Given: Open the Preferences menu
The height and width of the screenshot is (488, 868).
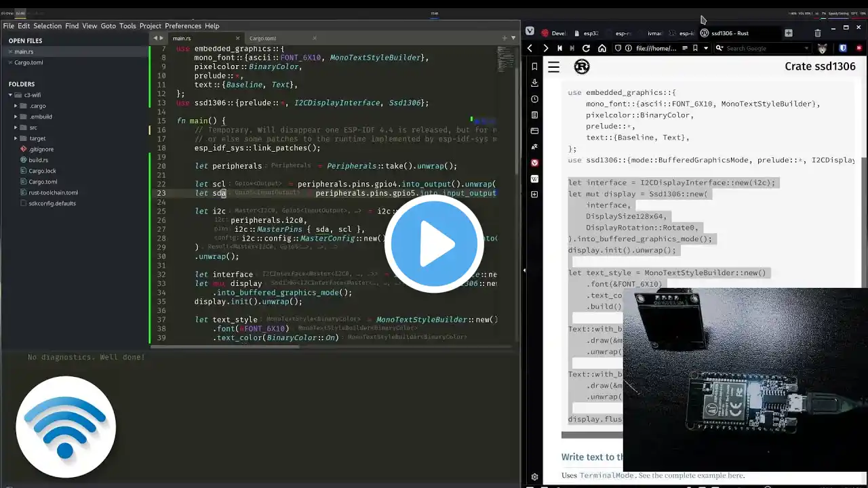Looking at the screenshot, I should pyautogui.click(x=183, y=26).
